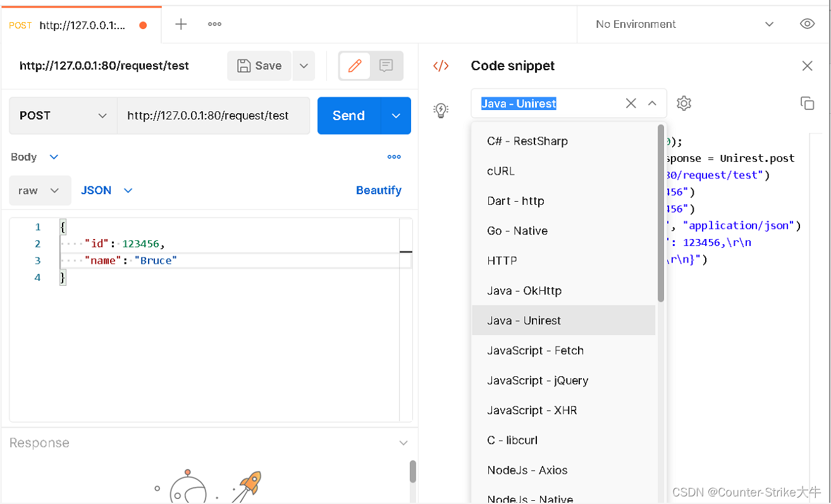Choose JavaScript - XHR from the list

[x=563, y=410]
